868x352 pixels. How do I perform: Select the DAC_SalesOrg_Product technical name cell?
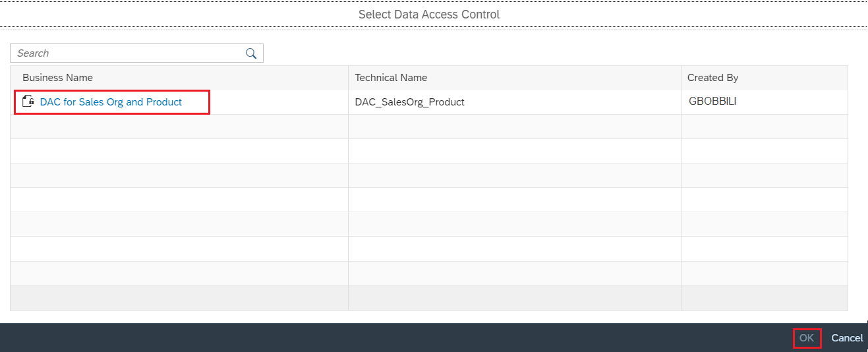(409, 102)
